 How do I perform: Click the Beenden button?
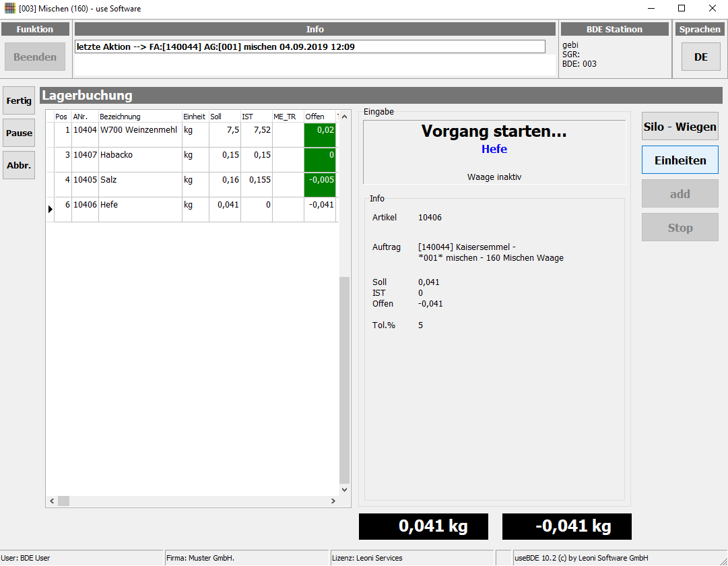(x=35, y=57)
